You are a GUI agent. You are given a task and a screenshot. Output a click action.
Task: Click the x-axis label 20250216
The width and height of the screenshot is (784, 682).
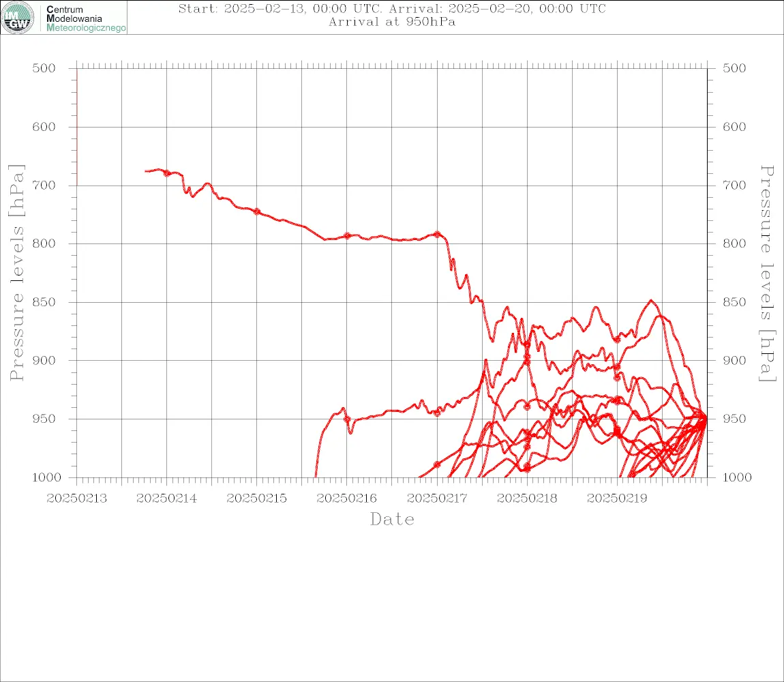pyautogui.click(x=346, y=499)
